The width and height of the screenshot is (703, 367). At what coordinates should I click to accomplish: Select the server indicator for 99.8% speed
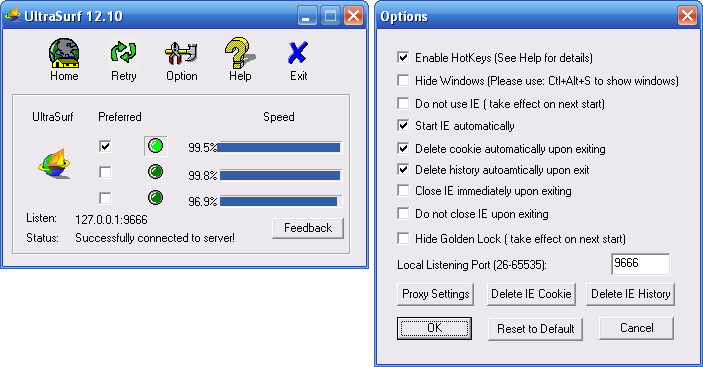point(156,172)
